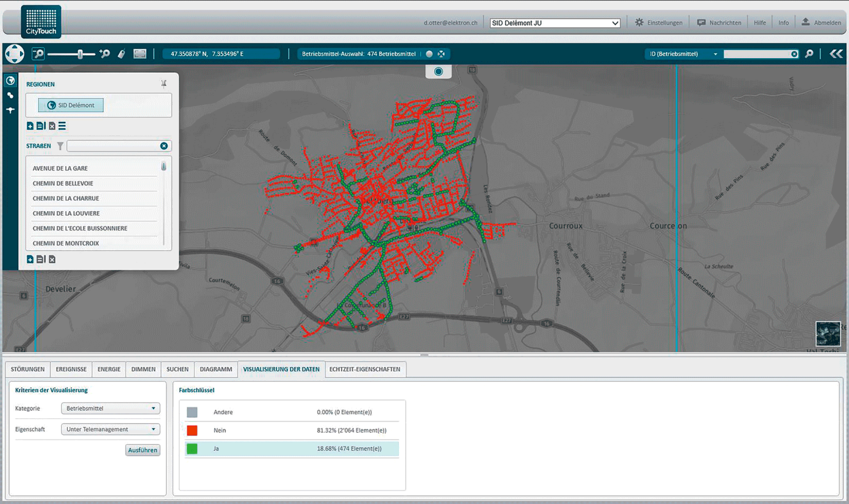Zoom in with the plus magnifier
The height and width of the screenshot is (504, 849).
pos(105,54)
